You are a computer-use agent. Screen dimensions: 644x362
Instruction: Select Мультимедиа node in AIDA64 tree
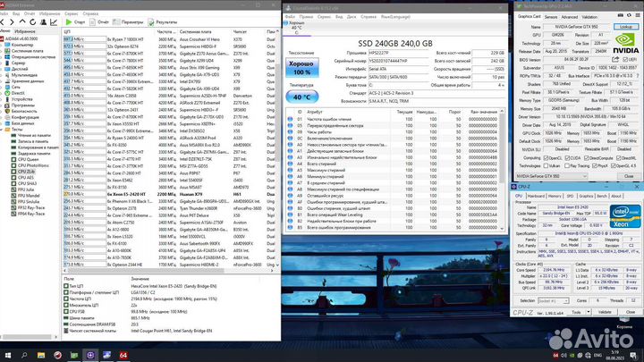pyautogui.click(x=21, y=75)
